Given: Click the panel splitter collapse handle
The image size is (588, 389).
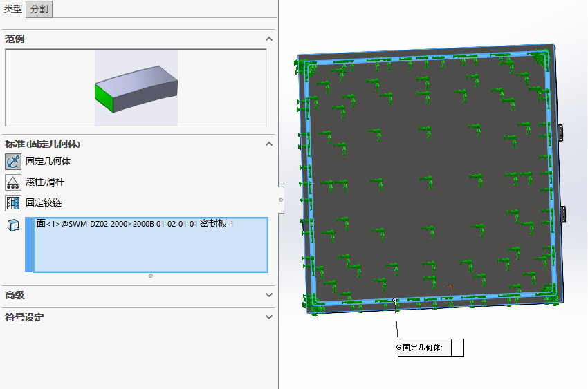Looking at the screenshot, I should (280, 200).
